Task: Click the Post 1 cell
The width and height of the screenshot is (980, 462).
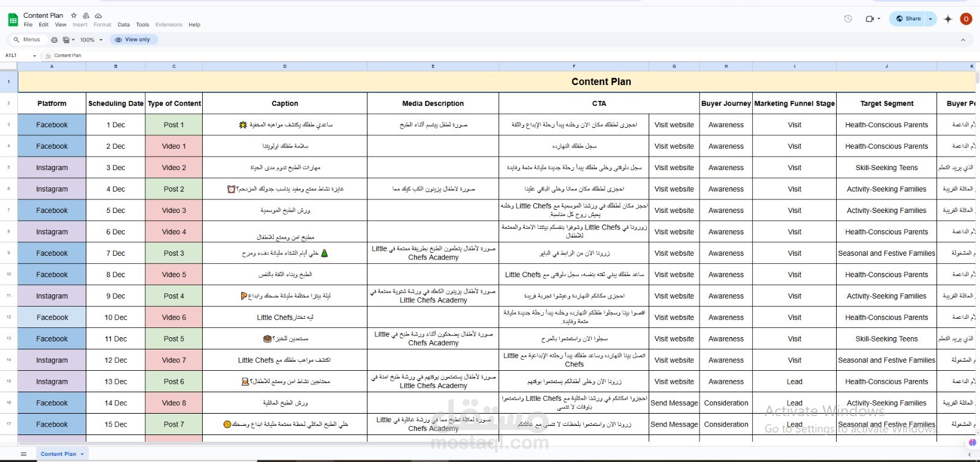Action: pyautogui.click(x=174, y=125)
